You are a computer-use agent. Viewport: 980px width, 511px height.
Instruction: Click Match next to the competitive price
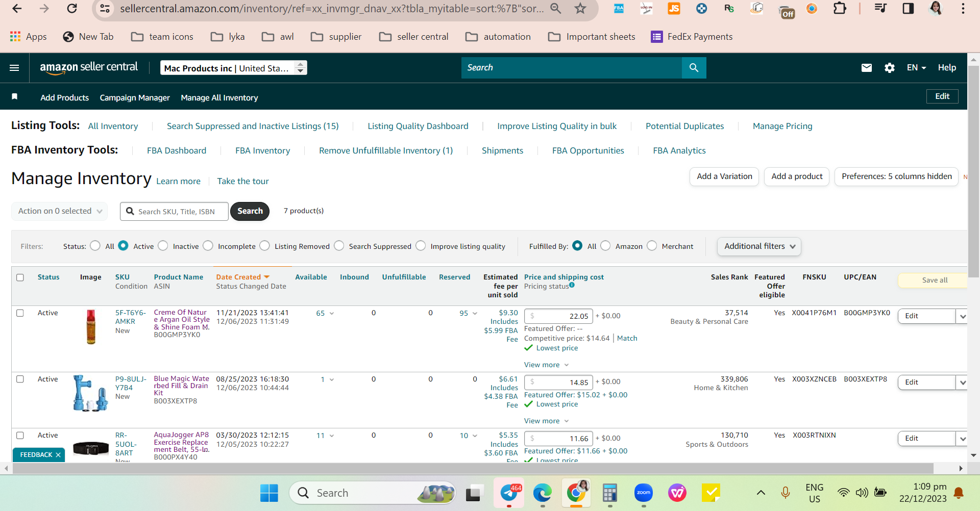click(627, 338)
